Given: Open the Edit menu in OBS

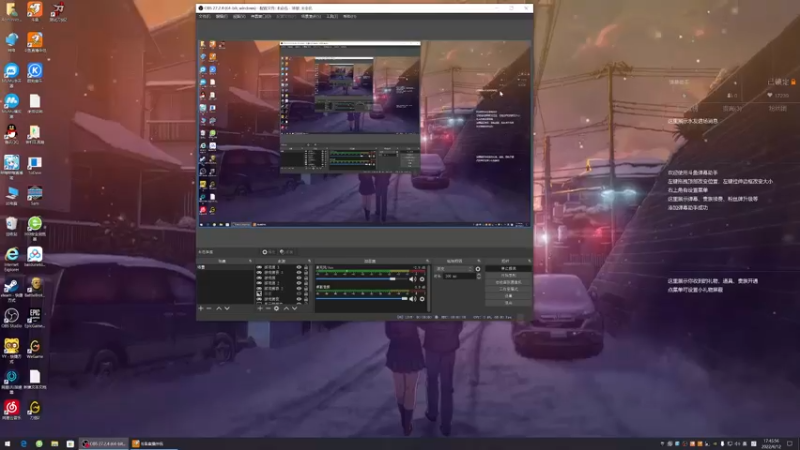Looking at the screenshot, I should [x=221, y=16].
